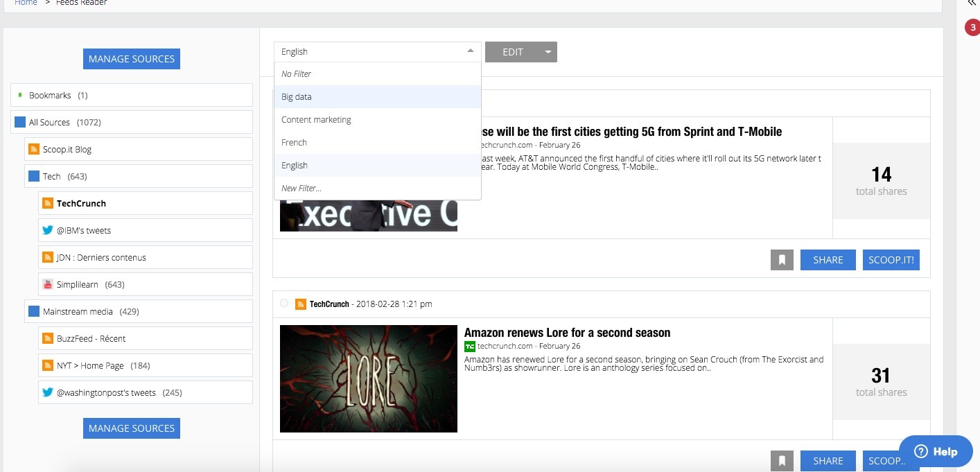The image size is (980, 472).
Task: Select English in the open filter list
Action: (378, 165)
